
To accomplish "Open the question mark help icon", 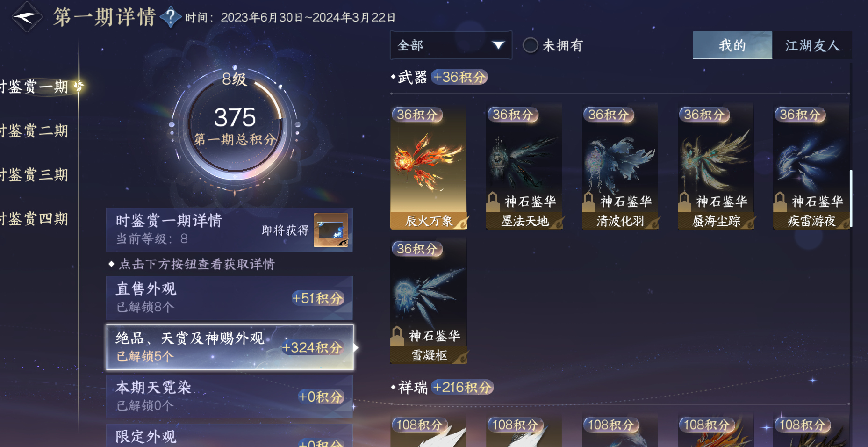I will (x=171, y=17).
